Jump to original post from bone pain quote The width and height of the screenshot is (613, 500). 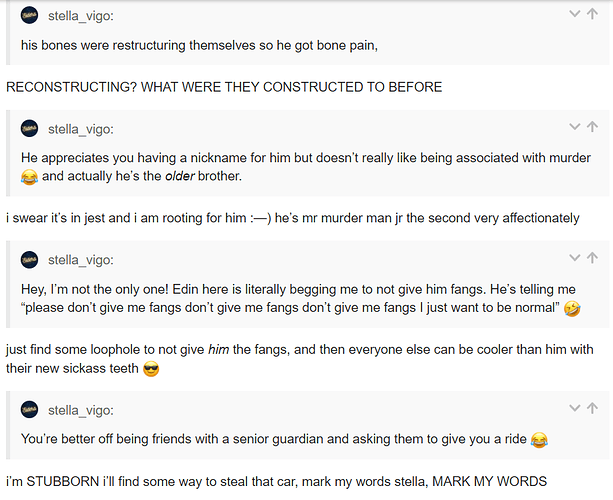[x=594, y=14]
